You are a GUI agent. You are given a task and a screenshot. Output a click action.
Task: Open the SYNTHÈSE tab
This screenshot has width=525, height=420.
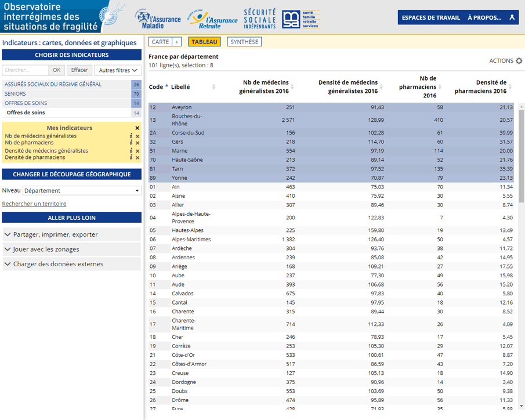pyautogui.click(x=244, y=42)
